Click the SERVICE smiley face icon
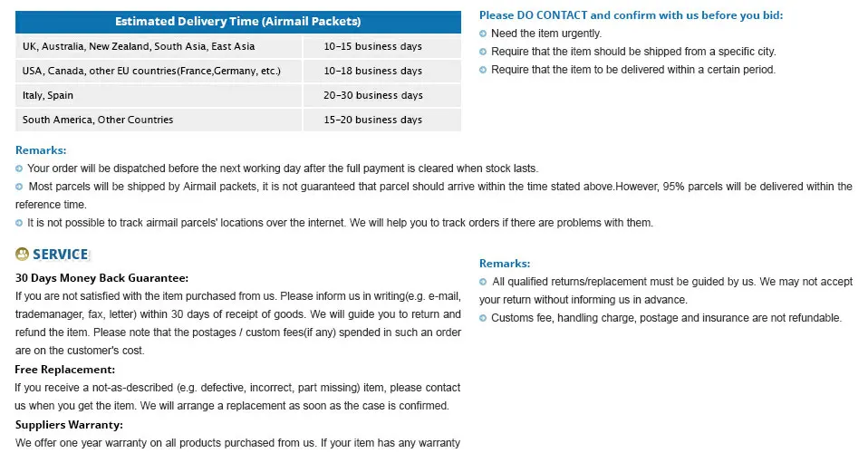868x453 pixels. [x=22, y=255]
